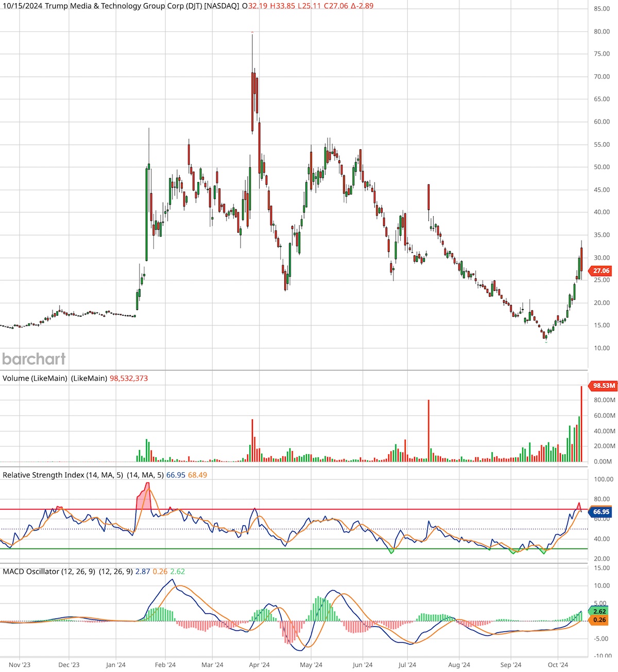Click the Oct '24 label on time axis

pos(558,665)
